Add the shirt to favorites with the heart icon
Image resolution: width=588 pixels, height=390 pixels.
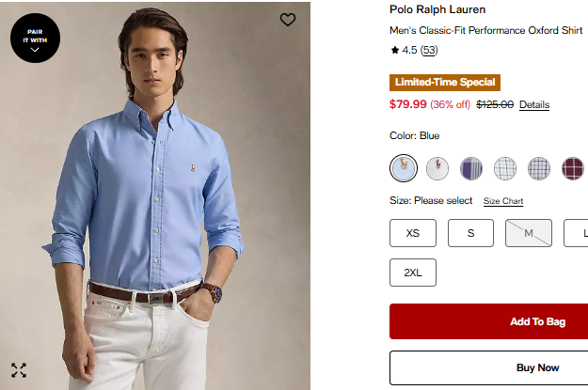tap(288, 20)
